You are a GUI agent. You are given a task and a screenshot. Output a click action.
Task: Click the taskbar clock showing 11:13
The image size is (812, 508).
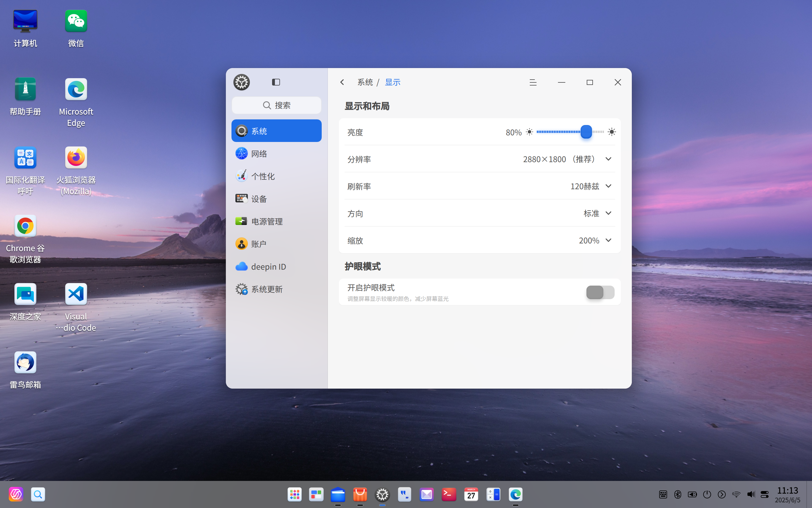point(787,490)
